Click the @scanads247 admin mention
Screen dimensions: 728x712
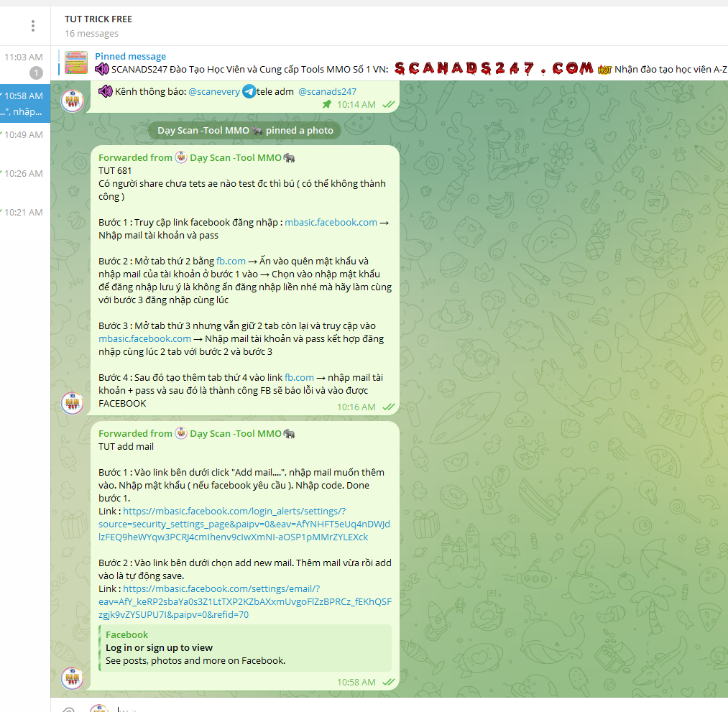click(x=327, y=91)
